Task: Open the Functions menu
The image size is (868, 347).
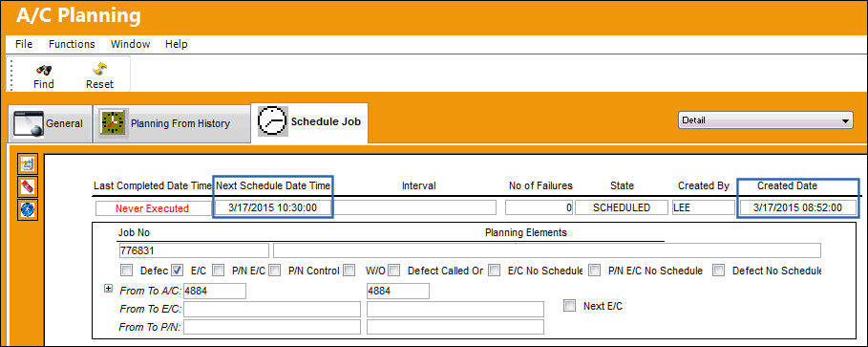Action: pos(72,44)
